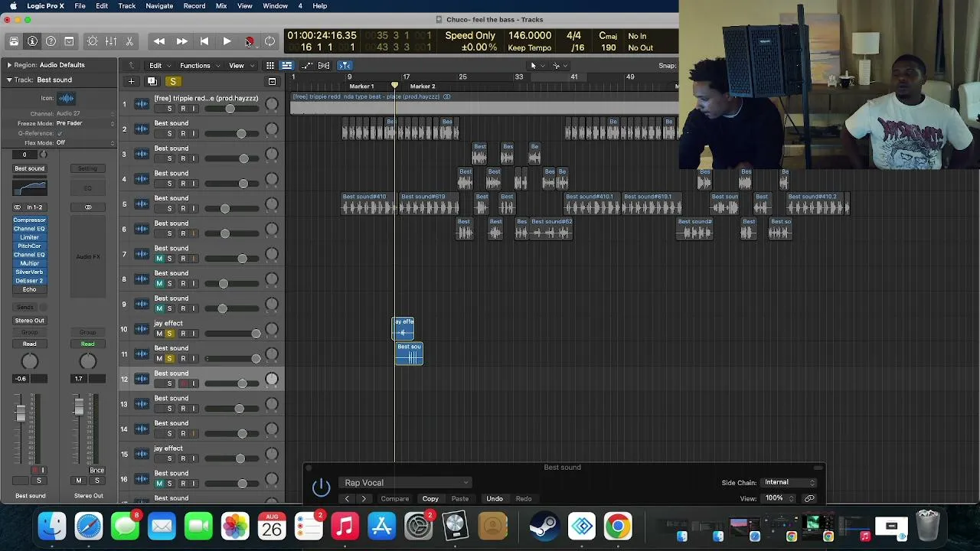The width and height of the screenshot is (980, 551).
Task: Toggle the Show Automation button
Action: click(x=306, y=66)
